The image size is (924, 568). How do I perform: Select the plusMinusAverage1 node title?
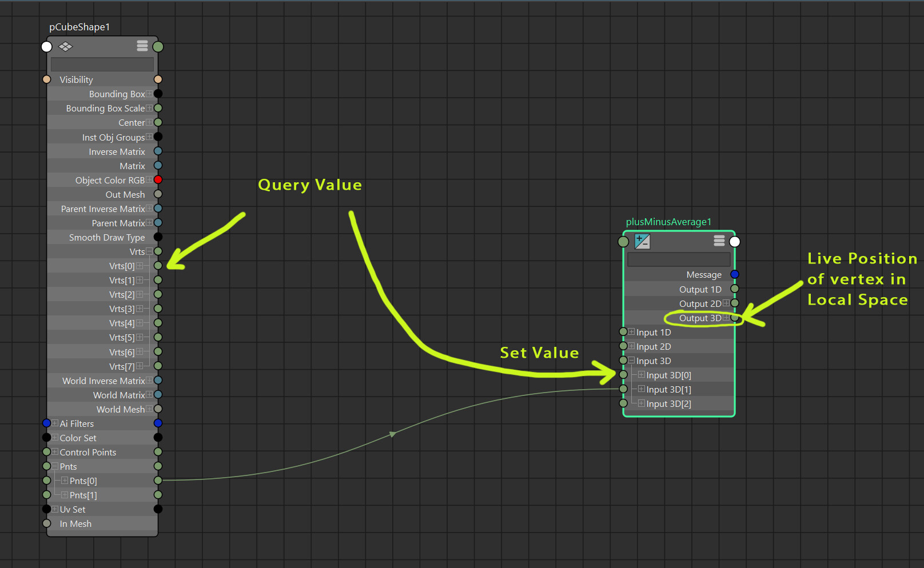click(x=668, y=222)
